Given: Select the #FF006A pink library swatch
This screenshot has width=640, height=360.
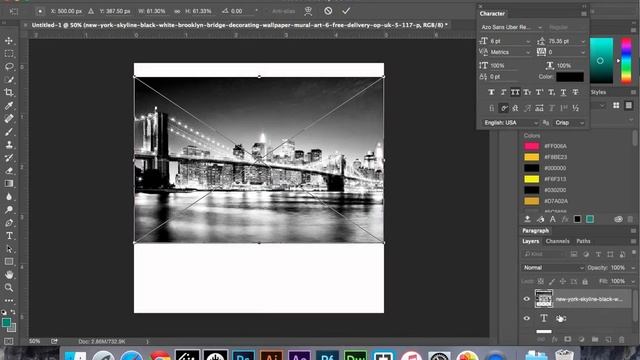Looking at the screenshot, I should [x=531, y=146].
